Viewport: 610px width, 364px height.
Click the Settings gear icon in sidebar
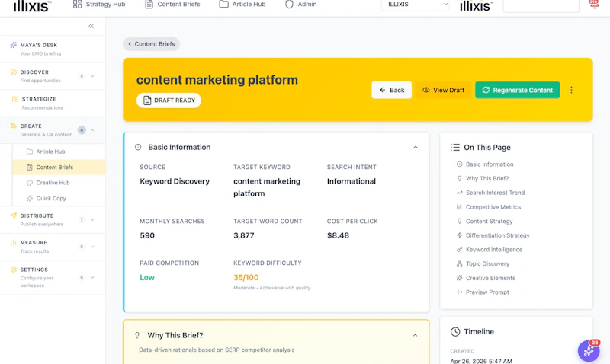click(14, 270)
